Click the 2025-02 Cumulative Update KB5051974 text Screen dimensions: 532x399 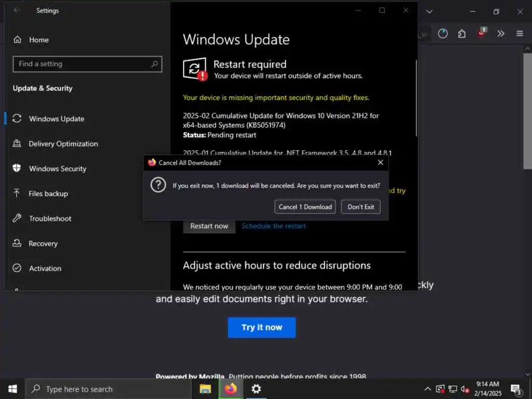(281, 121)
